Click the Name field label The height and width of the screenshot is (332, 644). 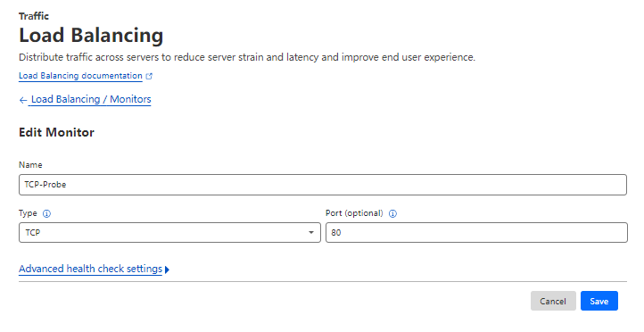(x=30, y=165)
